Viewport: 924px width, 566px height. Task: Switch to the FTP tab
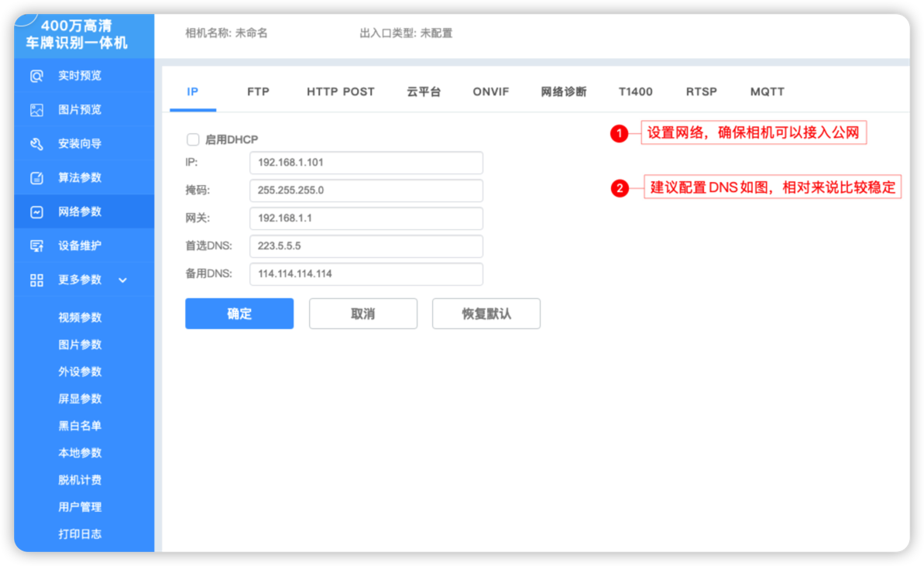pos(258,91)
